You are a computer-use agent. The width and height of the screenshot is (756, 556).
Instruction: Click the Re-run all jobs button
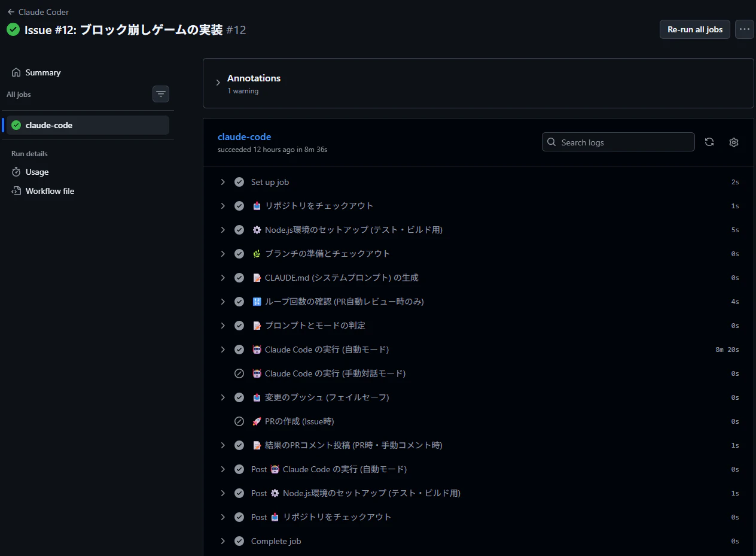coord(694,29)
